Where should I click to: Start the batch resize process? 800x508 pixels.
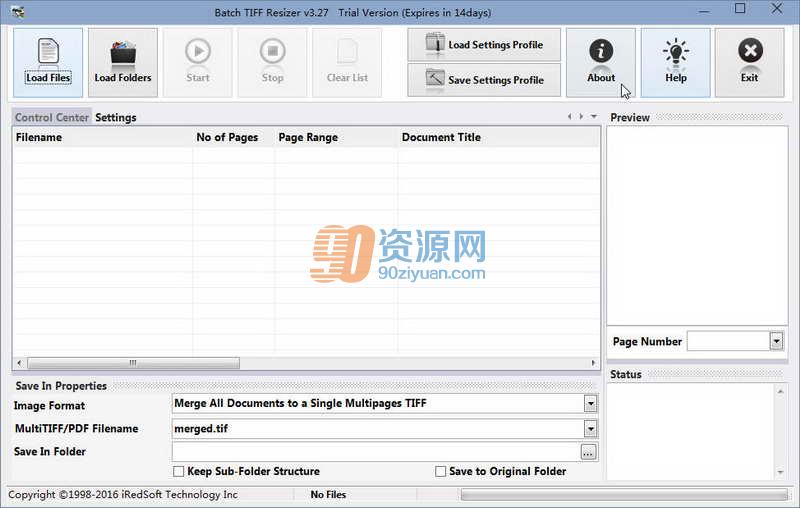tap(198, 62)
